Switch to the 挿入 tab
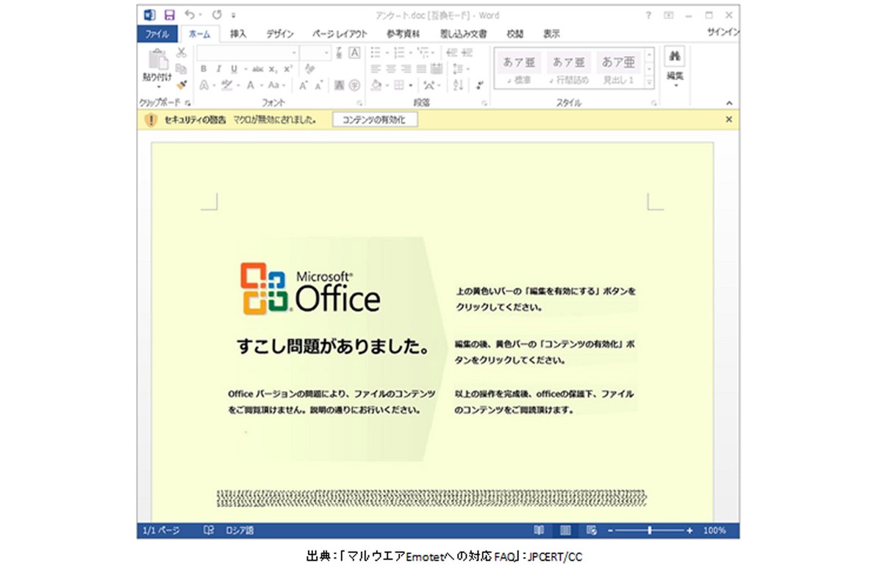Screen dimensions: 882x588 point(238,34)
